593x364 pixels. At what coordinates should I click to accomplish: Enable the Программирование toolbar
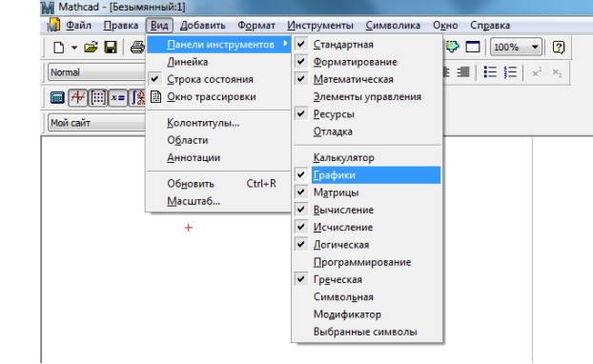[367, 262]
